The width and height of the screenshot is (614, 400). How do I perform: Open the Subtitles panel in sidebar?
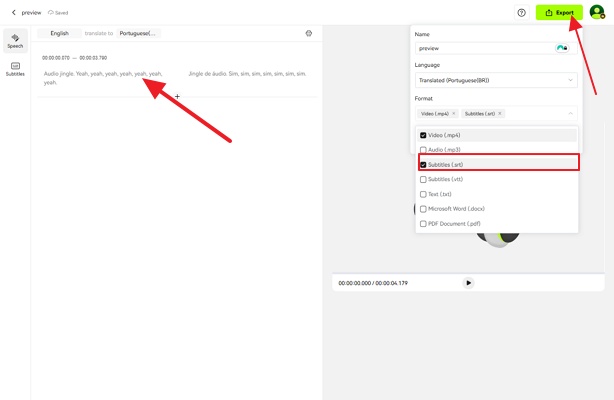tap(15, 69)
